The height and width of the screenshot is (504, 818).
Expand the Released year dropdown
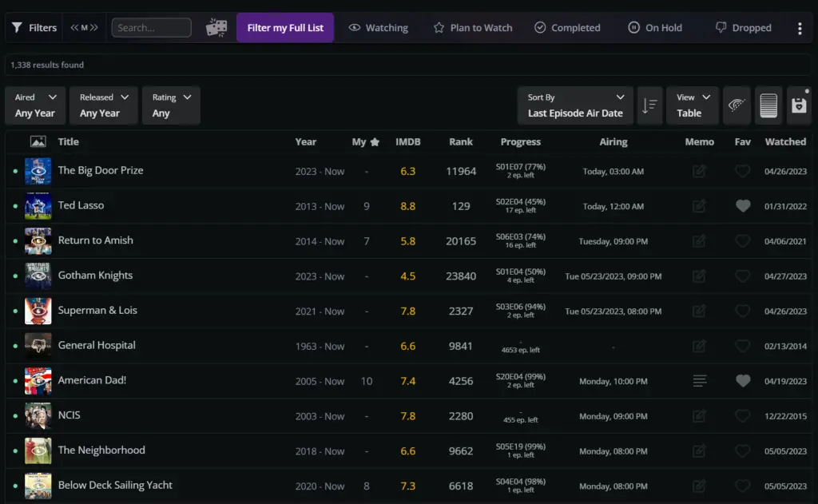(x=103, y=105)
